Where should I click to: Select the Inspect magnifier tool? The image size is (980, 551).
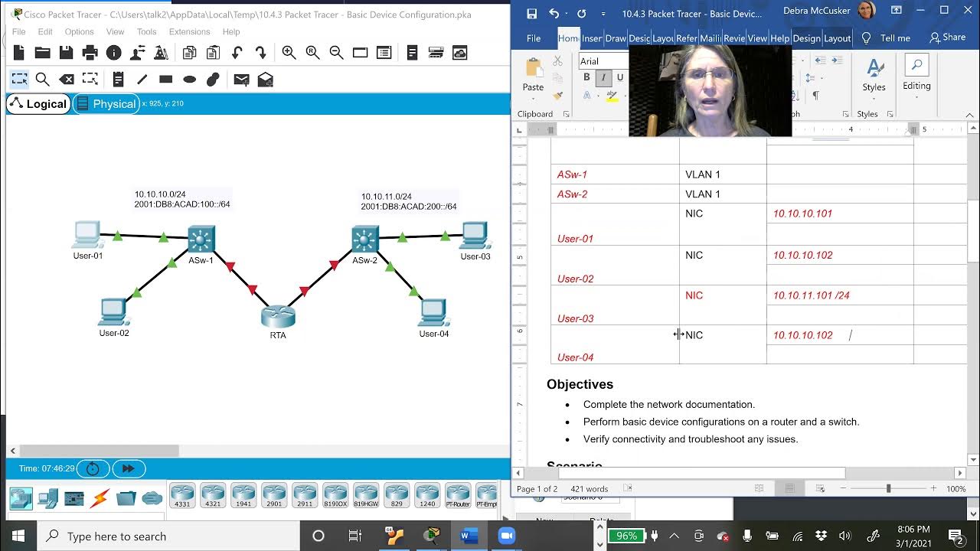43,79
